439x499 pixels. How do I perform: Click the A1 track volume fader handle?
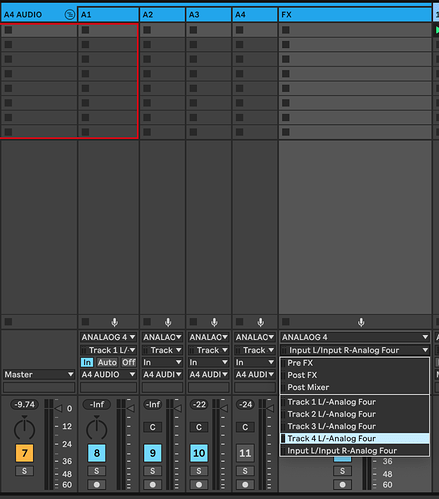131,408
